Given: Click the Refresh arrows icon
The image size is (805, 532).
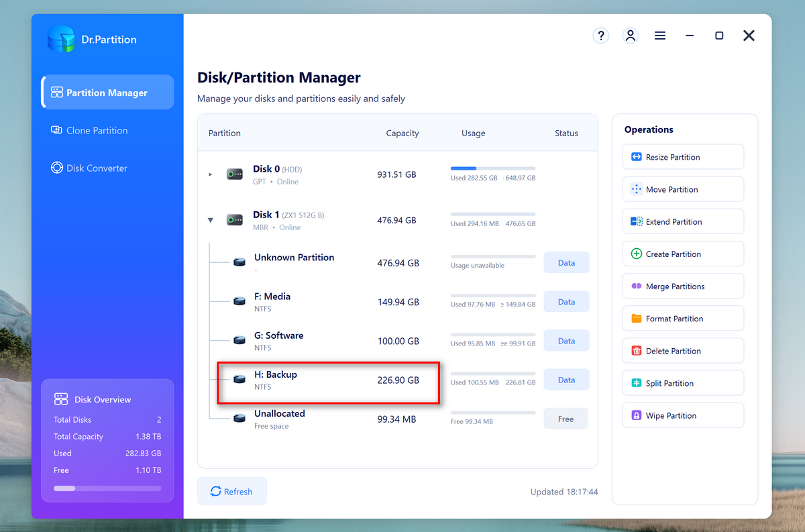Looking at the screenshot, I should click(216, 491).
